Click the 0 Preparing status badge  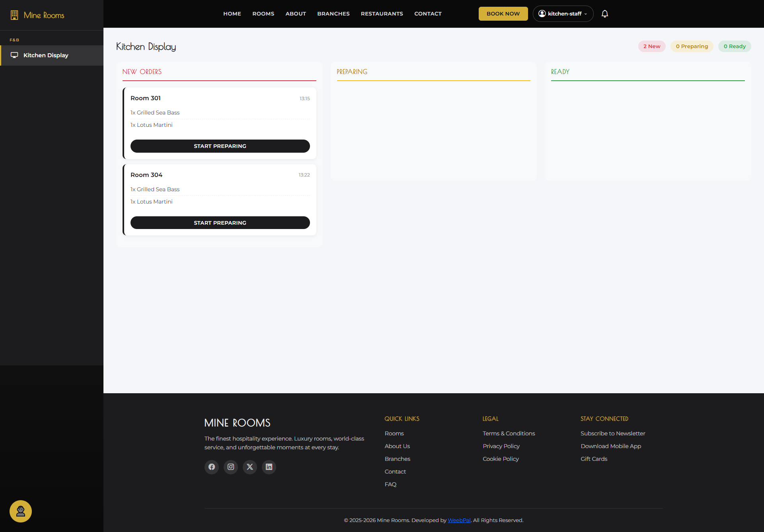pos(692,46)
